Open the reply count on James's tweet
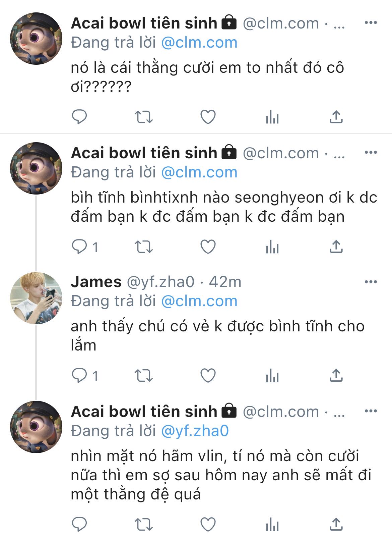This screenshot has width=392, height=540. pyautogui.click(x=85, y=376)
